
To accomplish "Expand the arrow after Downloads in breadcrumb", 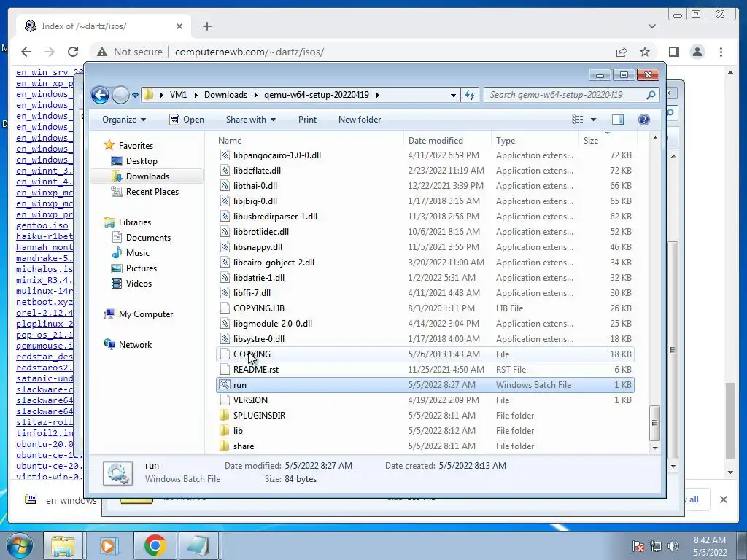I will 256,95.
